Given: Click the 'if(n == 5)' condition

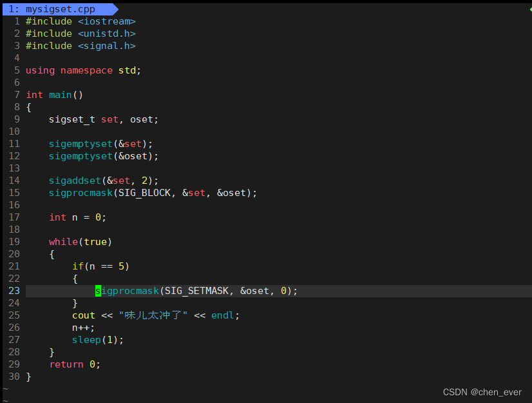Looking at the screenshot, I should pyautogui.click(x=100, y=266).
